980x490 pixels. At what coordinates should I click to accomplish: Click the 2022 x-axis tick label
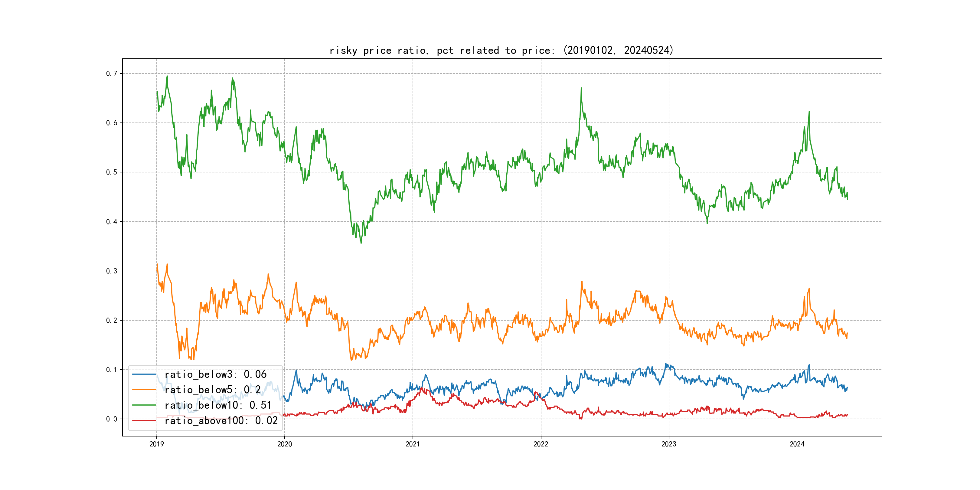[541, 444]
